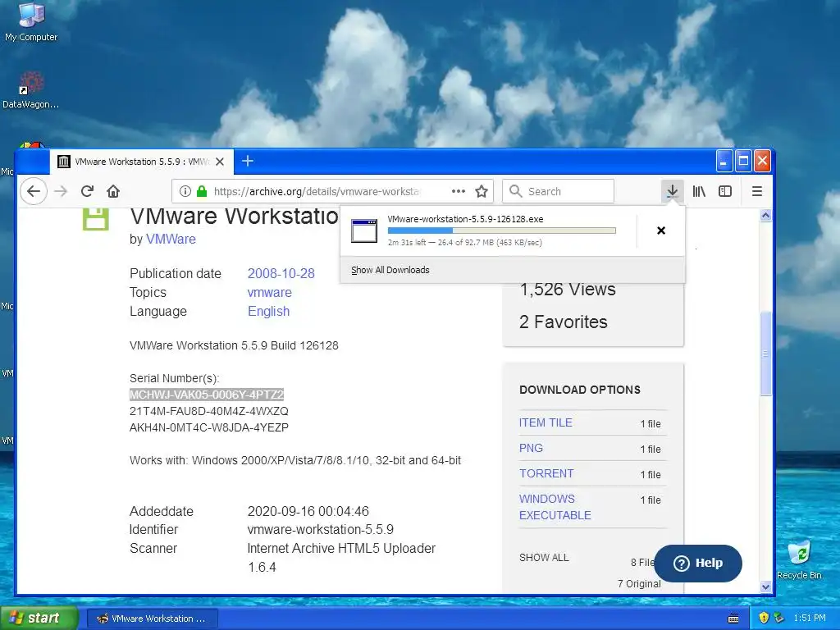Maximize the Firefox window
840x630 pixels.
point(743,161)
